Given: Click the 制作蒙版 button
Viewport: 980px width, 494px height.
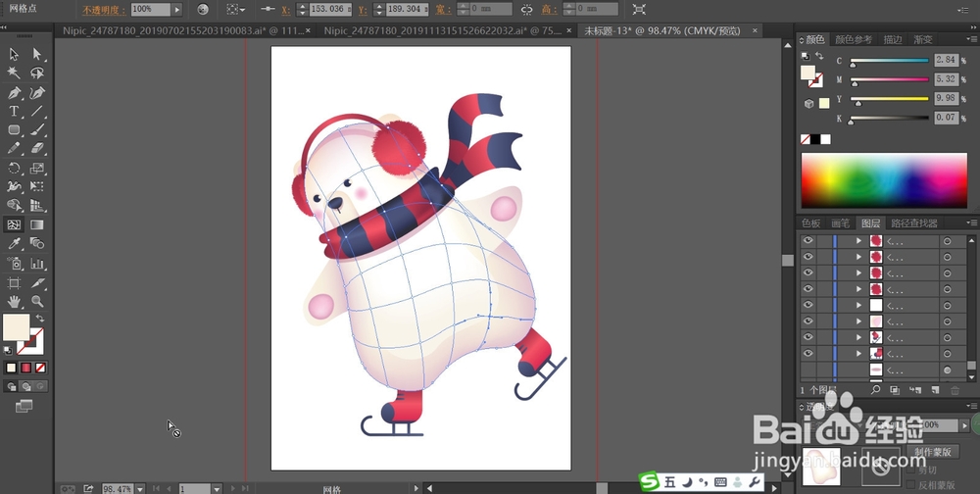Looking at the screenshot, I should click(933, 452).
